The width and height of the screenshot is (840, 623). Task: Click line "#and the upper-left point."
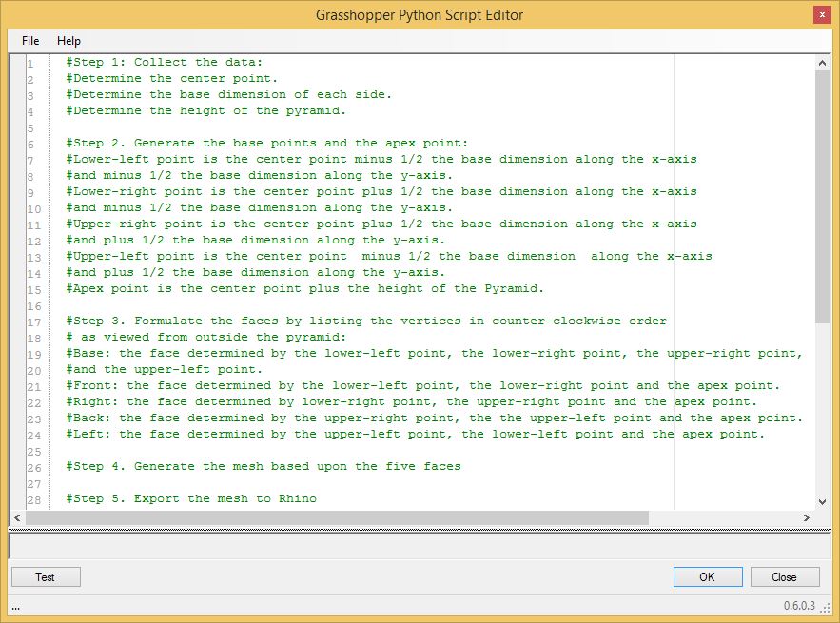click(x=165, y=369)
